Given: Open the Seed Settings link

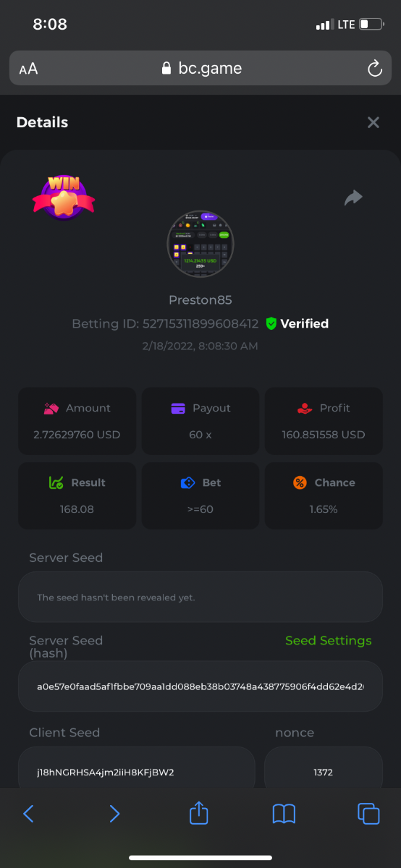Looking at the screenshot, I should pyautogui.click(x=328, y=640).
